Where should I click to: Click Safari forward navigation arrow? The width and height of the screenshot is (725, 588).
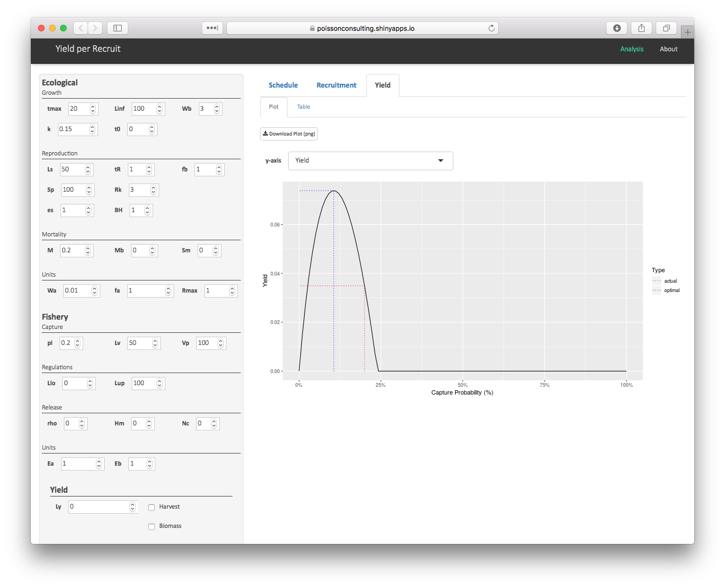click(x=95, y=28)
